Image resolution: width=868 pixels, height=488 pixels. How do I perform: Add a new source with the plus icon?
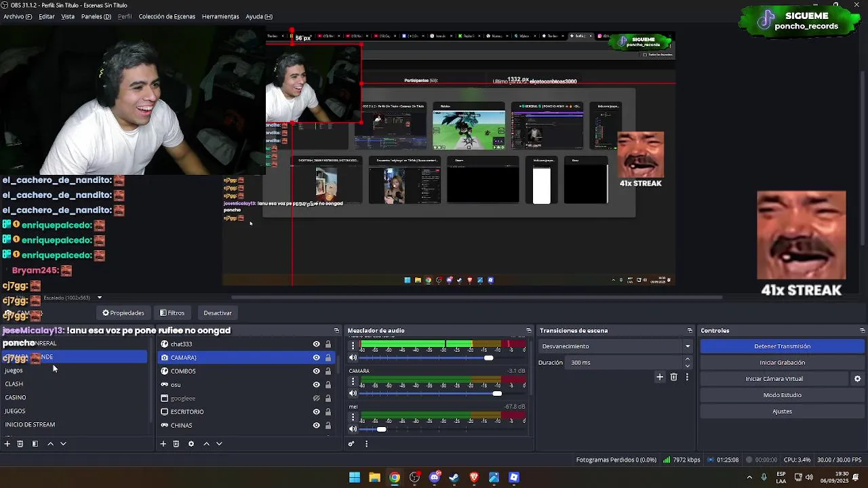(163, 444)
